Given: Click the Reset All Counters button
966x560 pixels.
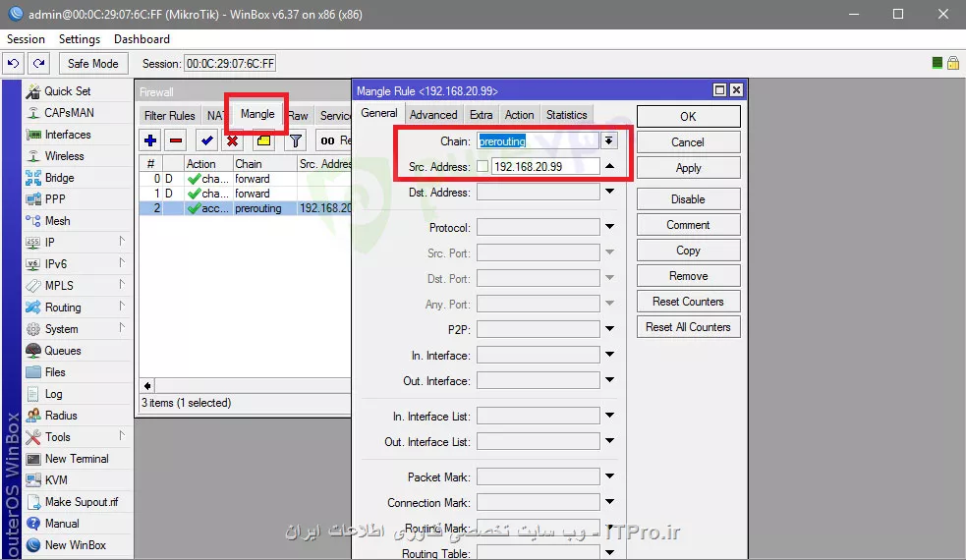Looking at the screenshot, I should tap(688, 327).
